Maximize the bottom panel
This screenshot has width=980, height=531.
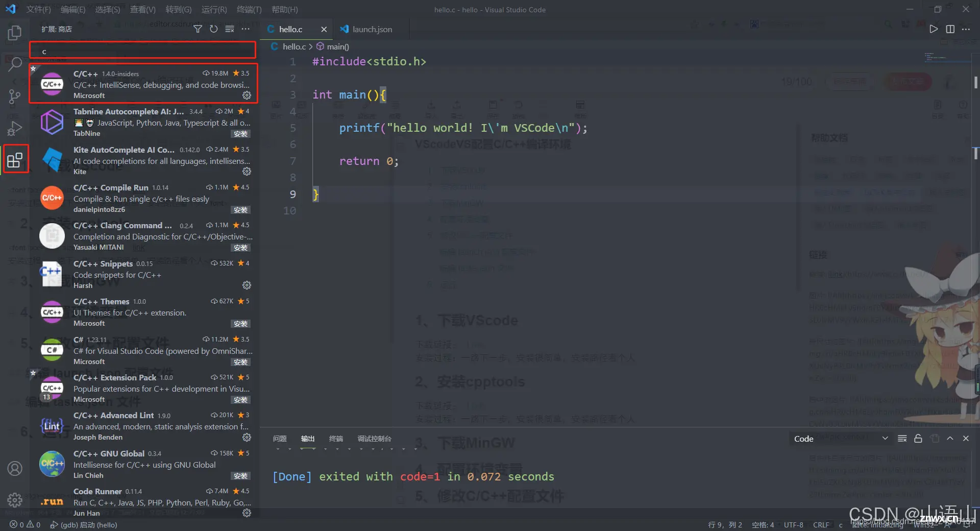950,439
